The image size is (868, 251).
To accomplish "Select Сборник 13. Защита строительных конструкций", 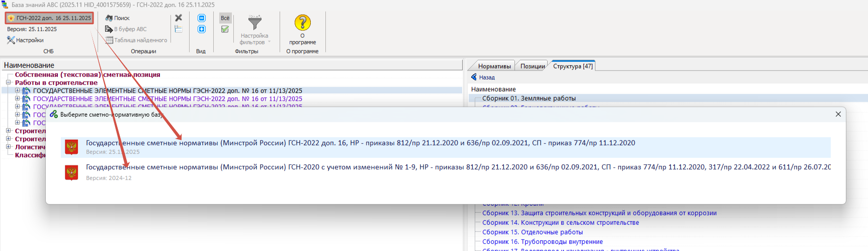I will coord(599,213).
